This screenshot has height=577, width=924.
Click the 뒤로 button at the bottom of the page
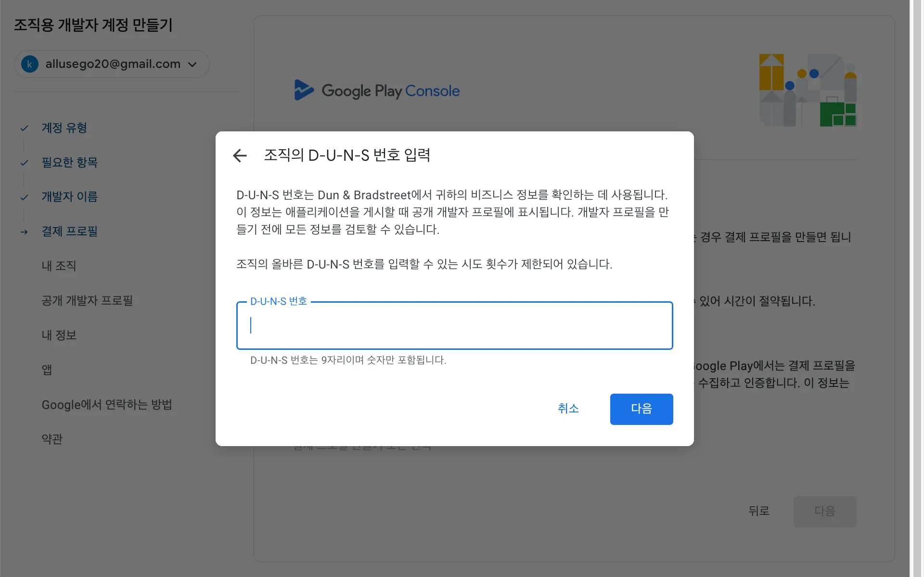click(x=759, y=511)
